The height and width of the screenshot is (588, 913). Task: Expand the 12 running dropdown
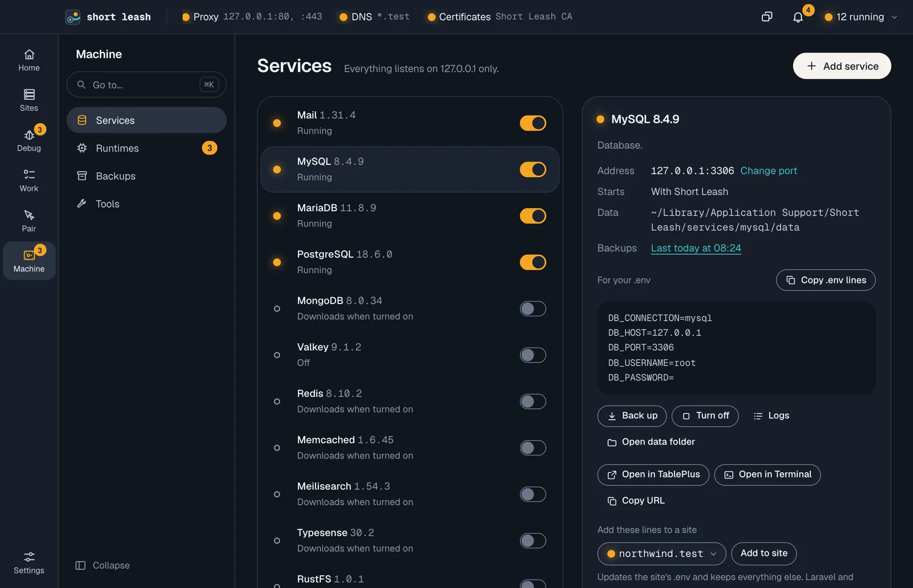[x=861, y=17]
